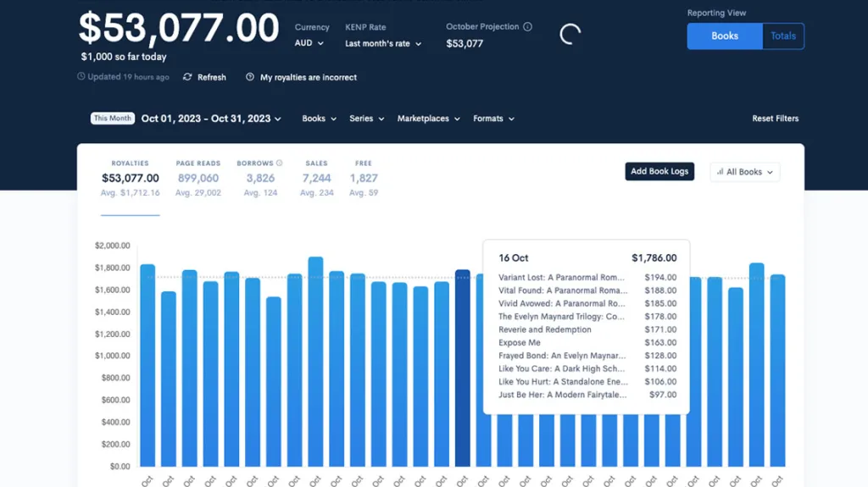The width and height of the screenshot is (868, 487).
Task: Click the Refresh circular arrows icon
Action: [187, 77]
